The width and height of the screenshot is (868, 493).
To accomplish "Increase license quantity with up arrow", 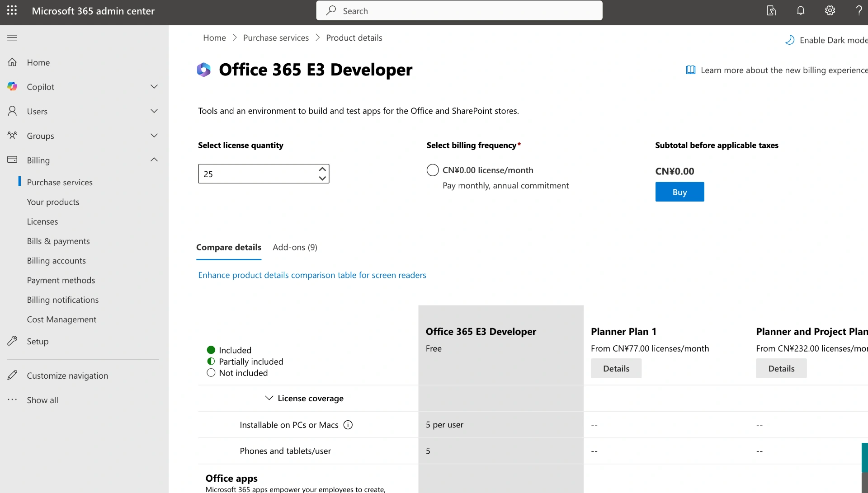I will coord(322,169).
